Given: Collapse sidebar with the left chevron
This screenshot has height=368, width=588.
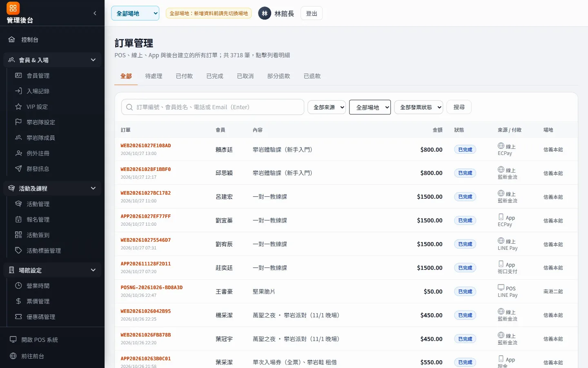Looking at the screenshot, I should [x=95, y=13].
